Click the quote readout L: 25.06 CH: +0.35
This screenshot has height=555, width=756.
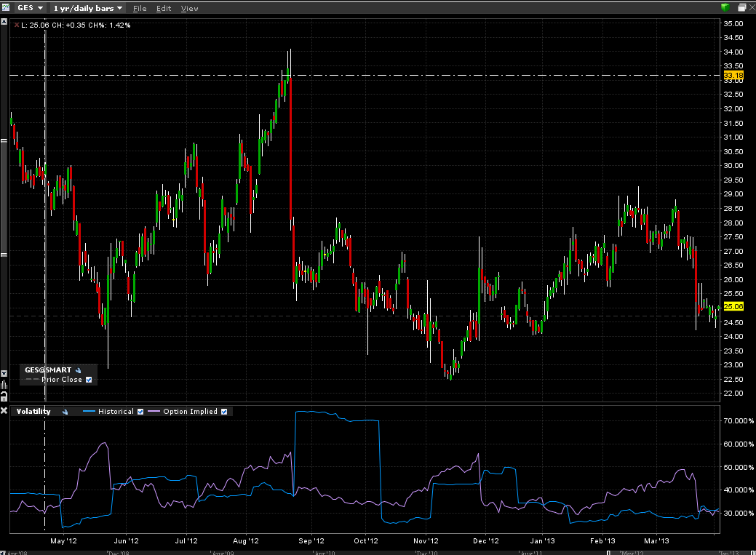[76, 25]
